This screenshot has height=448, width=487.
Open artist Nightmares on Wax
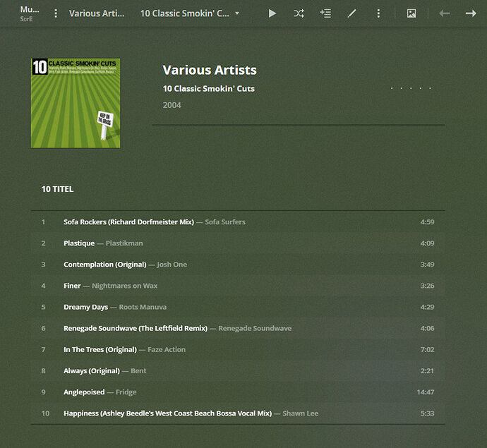pos(124,286)
